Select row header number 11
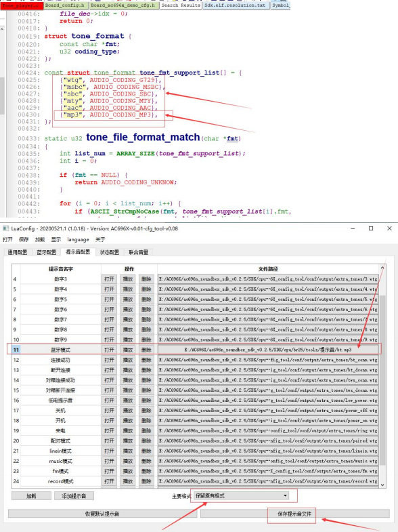This screenshot has height=532, width=398. (16, 350)
